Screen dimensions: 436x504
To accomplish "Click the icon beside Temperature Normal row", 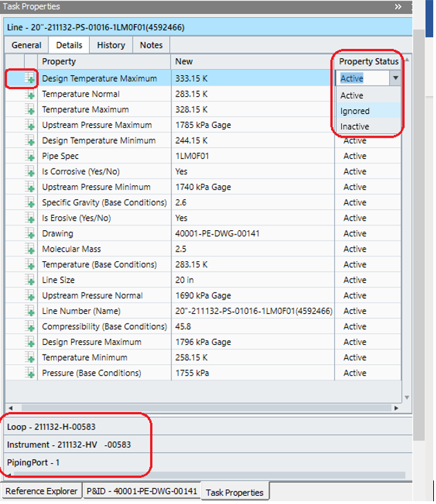I will tap(30, 94).
